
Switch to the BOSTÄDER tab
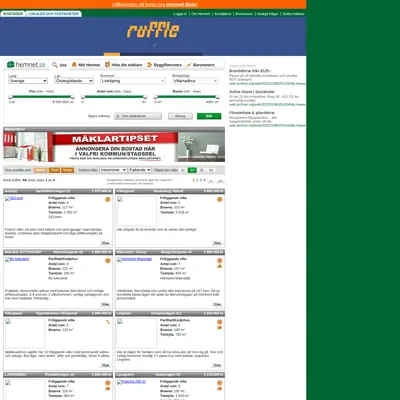pyautogui.click(x=13, y=14)
